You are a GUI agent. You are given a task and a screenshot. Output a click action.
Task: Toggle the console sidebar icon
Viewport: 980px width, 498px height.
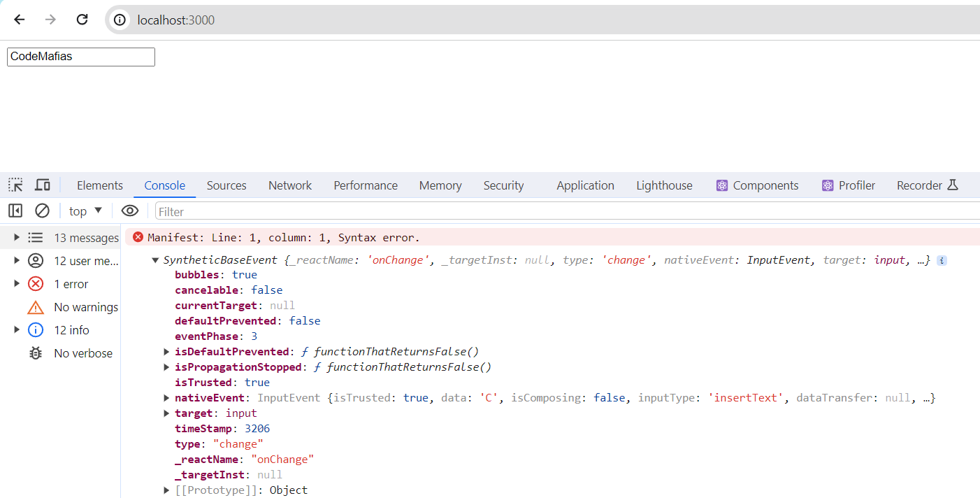pos(15,211)
